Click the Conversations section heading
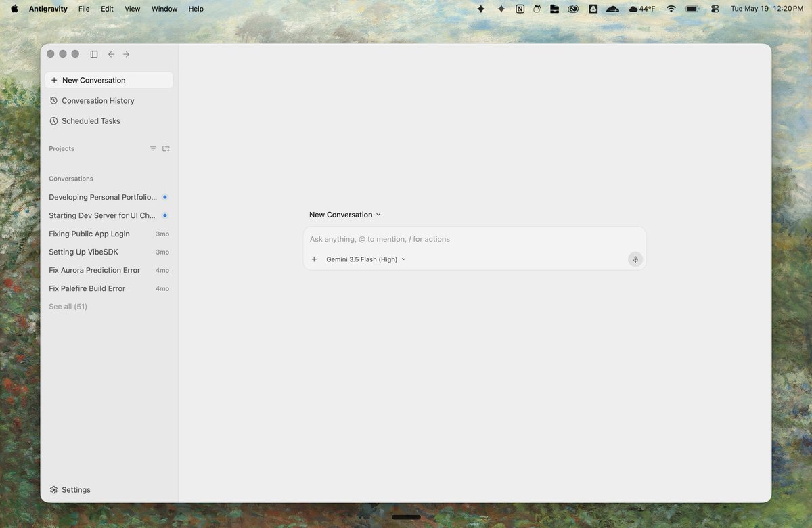Image resolution: width=812 pixels, height=528 pixels. (x=71, y=179)
